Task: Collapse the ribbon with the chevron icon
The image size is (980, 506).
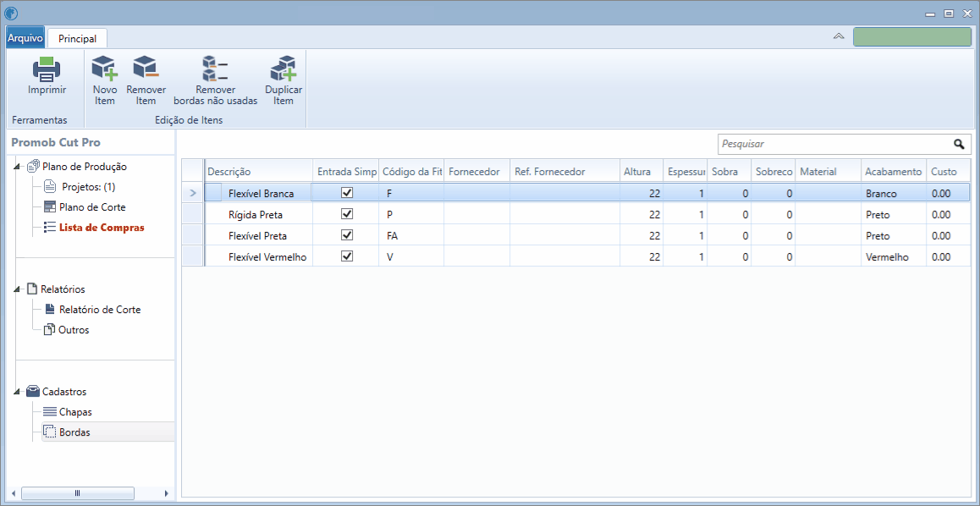Action: pos(839,36)
